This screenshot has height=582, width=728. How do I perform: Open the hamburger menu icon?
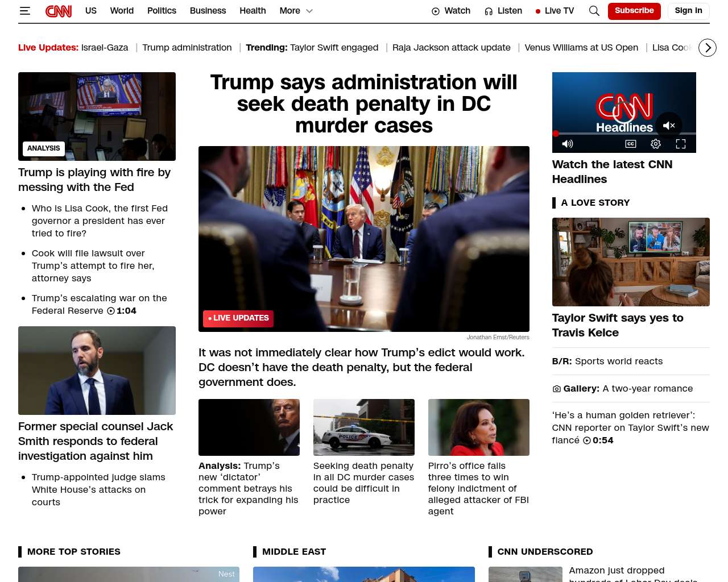click(24, 11)
